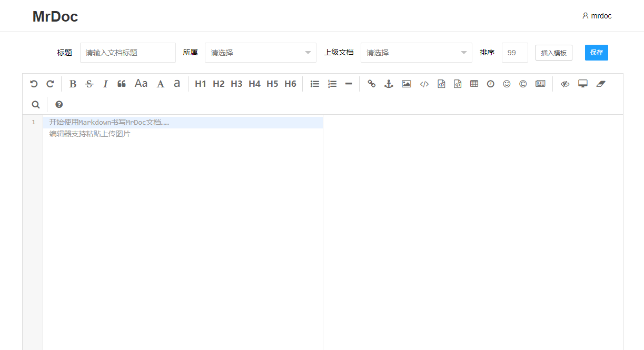The image size is (644, 350).
Task: Apply strikethrough formatting icon
Action: [x=89, y=84]
